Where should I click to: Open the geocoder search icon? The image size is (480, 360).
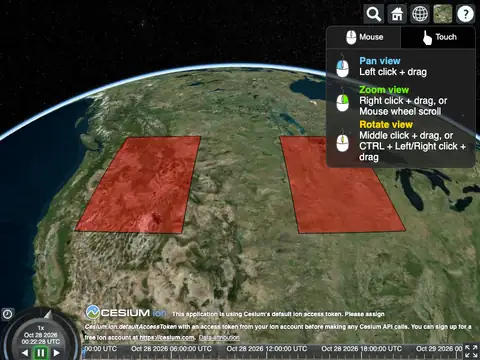coord(373,14)
